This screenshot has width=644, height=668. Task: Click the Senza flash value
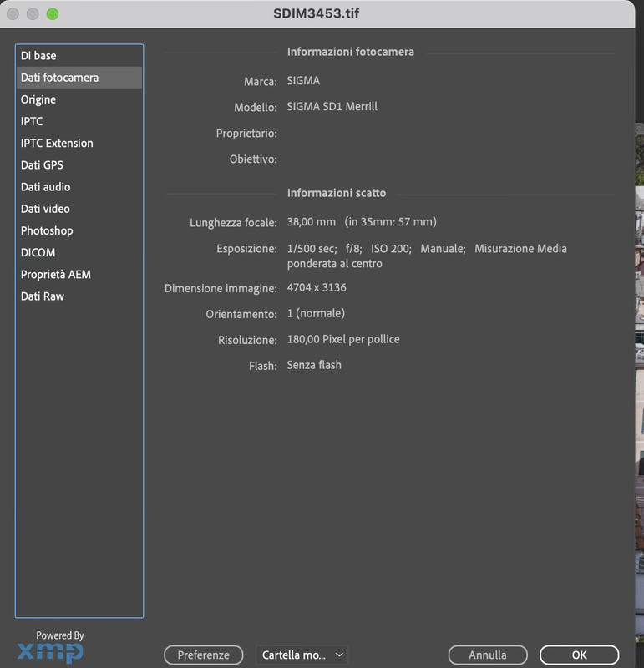click(314, 365)
